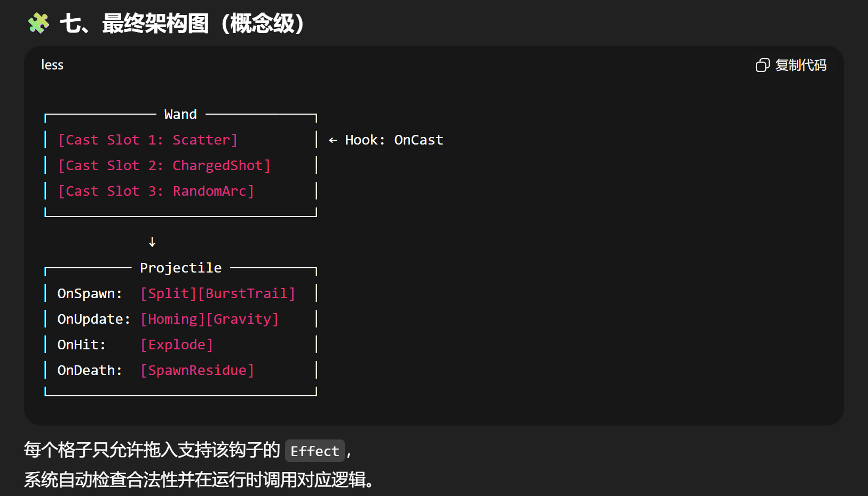Click the [Explode] effect text
This screenshot has height=496, width=868.
pos(177,345)
